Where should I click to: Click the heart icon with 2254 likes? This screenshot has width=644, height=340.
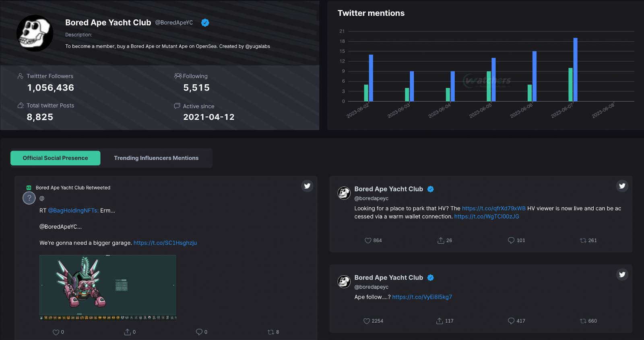click(367, 321)
